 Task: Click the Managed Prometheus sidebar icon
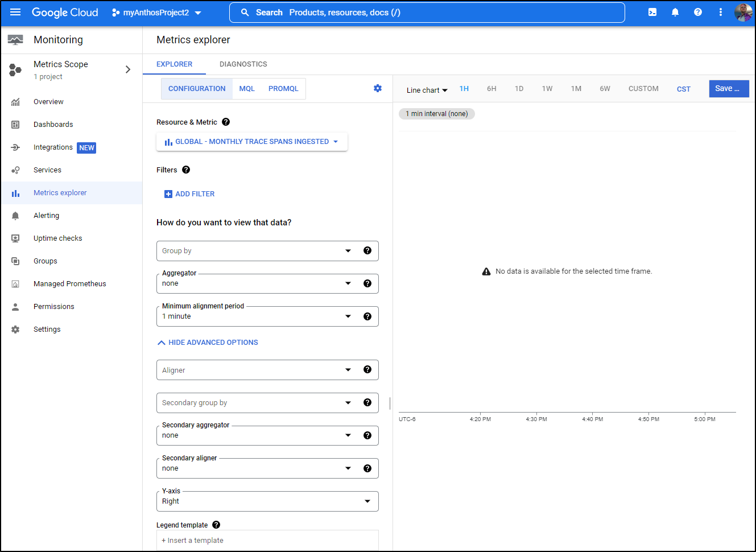coord(15,284)
